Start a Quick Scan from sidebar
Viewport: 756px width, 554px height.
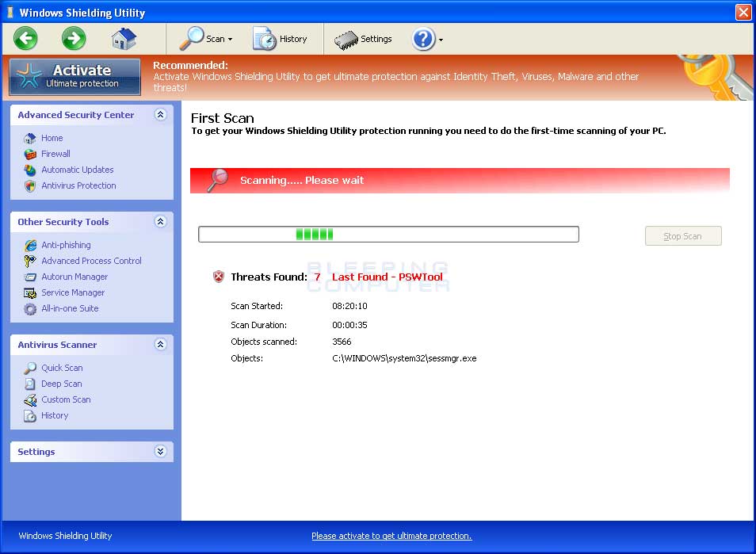(62, 369)
